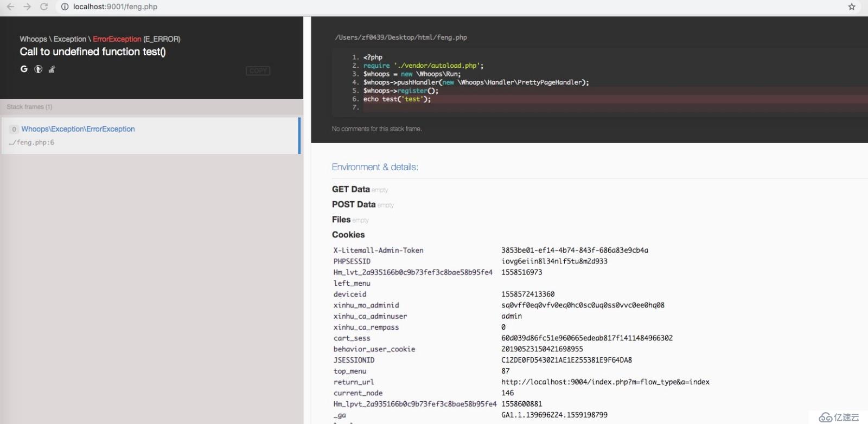The image size is (868, 424).
Task: Click xinhu_ca_rempass cookie name
Action: click(366, 327)
